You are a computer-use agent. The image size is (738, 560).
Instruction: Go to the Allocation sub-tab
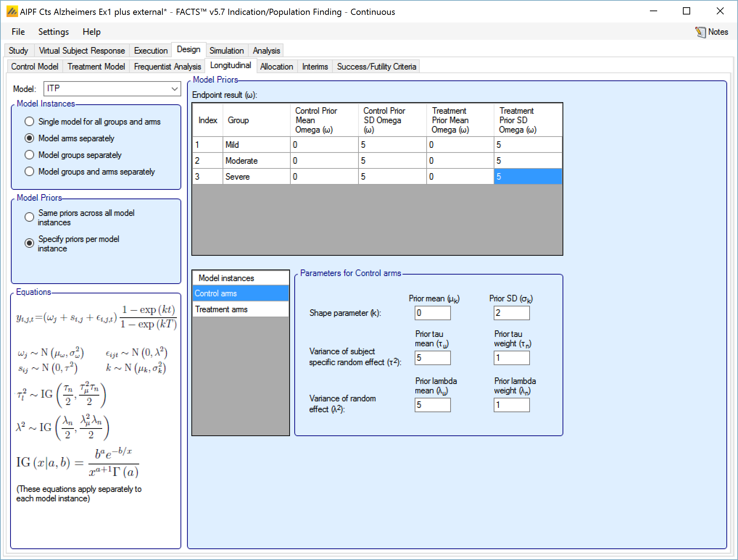[x=276, y=67]
